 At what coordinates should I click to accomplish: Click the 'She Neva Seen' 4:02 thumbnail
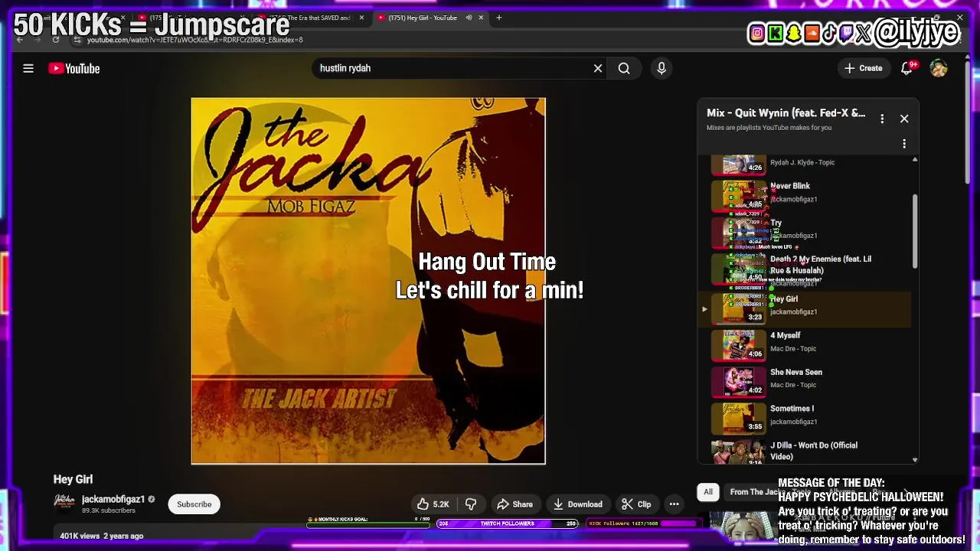click(739, 381)
